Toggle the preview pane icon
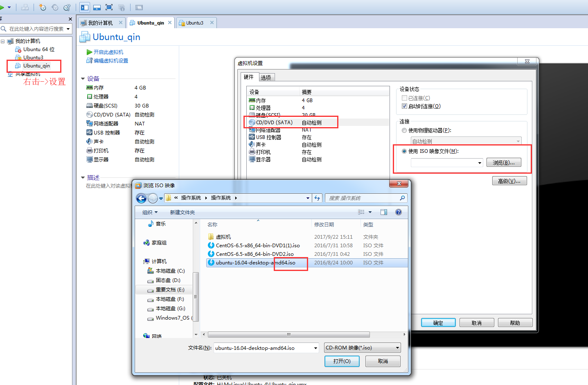 click(384, 212)
